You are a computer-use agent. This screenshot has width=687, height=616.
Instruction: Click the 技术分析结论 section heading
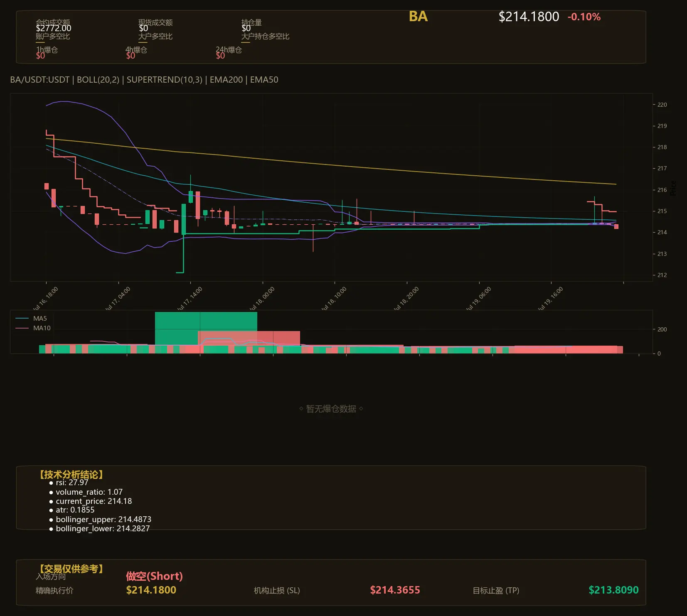pyautogui.click(x=71, y=475)
